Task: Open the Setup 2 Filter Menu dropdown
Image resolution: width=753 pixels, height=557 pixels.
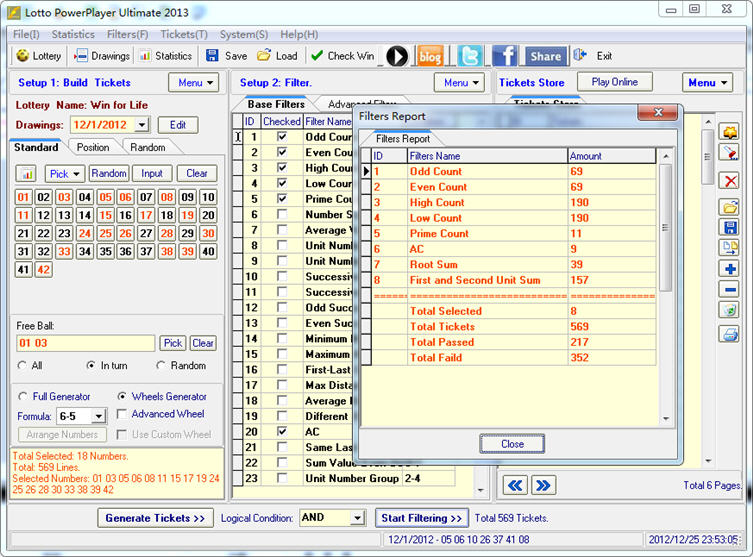Action: 459,83
